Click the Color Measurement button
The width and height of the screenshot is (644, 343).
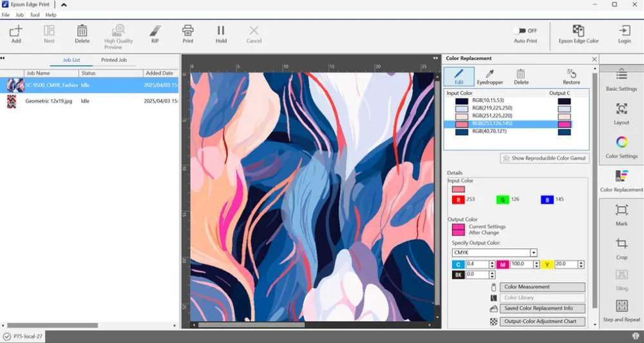[x=542, y=287]
